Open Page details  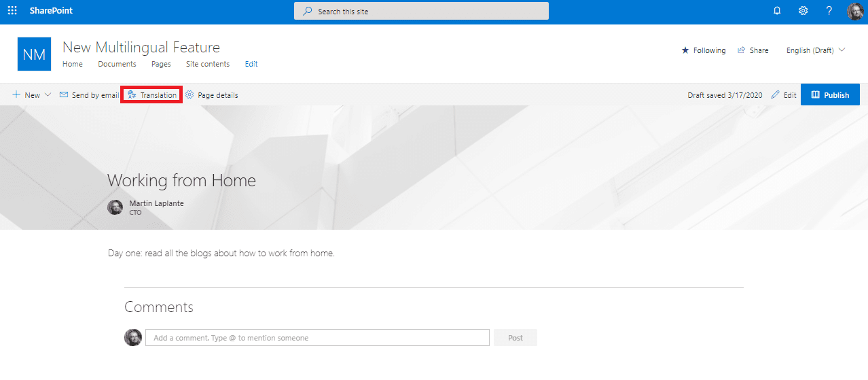(211, 95)
